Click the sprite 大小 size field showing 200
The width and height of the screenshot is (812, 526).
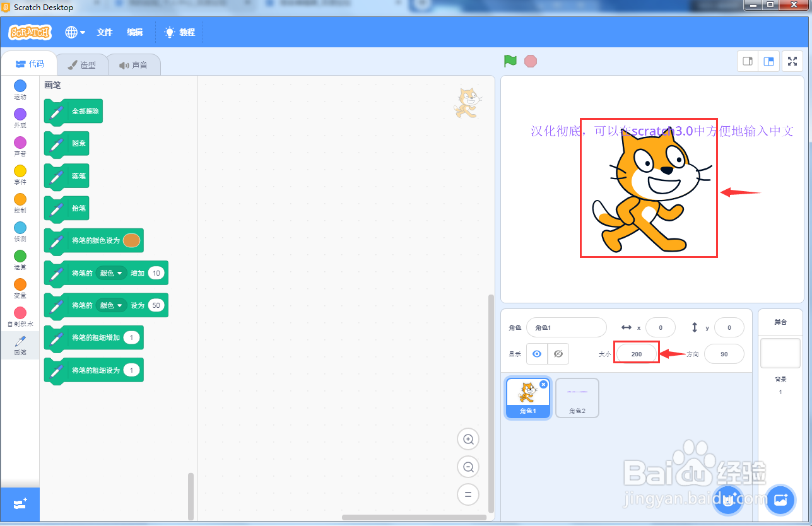(636, 354)
